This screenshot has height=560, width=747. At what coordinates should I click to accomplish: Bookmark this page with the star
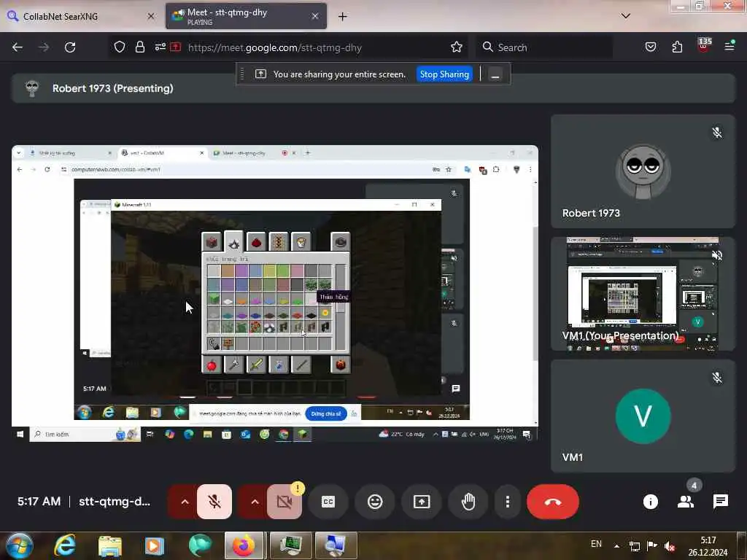point(457,47)
